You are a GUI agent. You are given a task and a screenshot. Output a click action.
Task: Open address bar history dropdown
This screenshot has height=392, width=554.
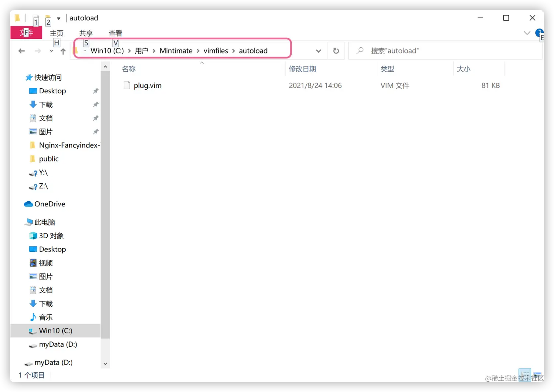coord(318,51)
